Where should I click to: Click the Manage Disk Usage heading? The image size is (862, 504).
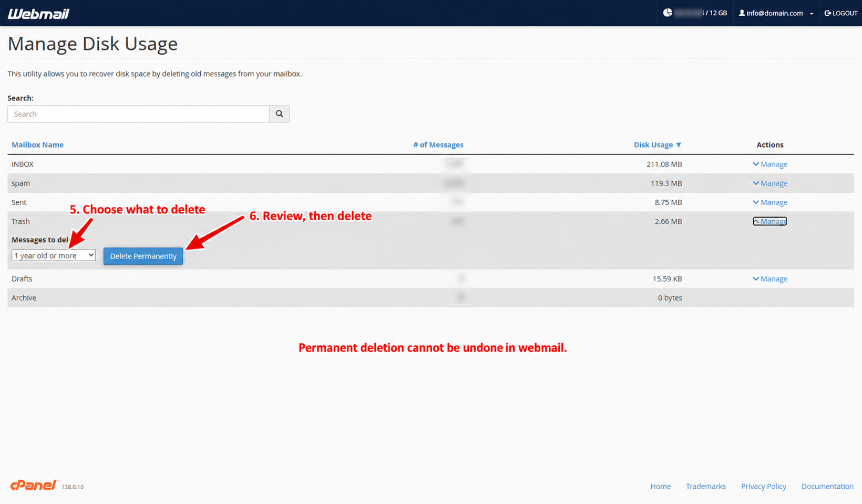pos(93,44)
